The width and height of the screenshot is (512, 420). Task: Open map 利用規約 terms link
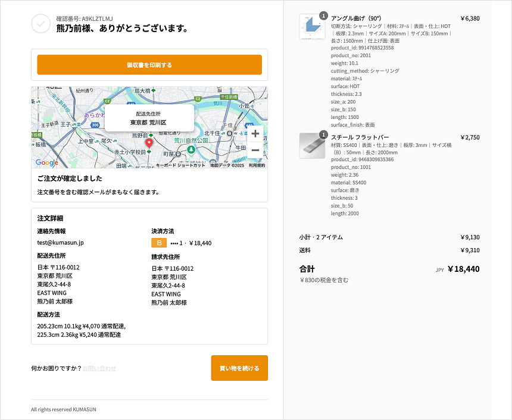(257, 165)
